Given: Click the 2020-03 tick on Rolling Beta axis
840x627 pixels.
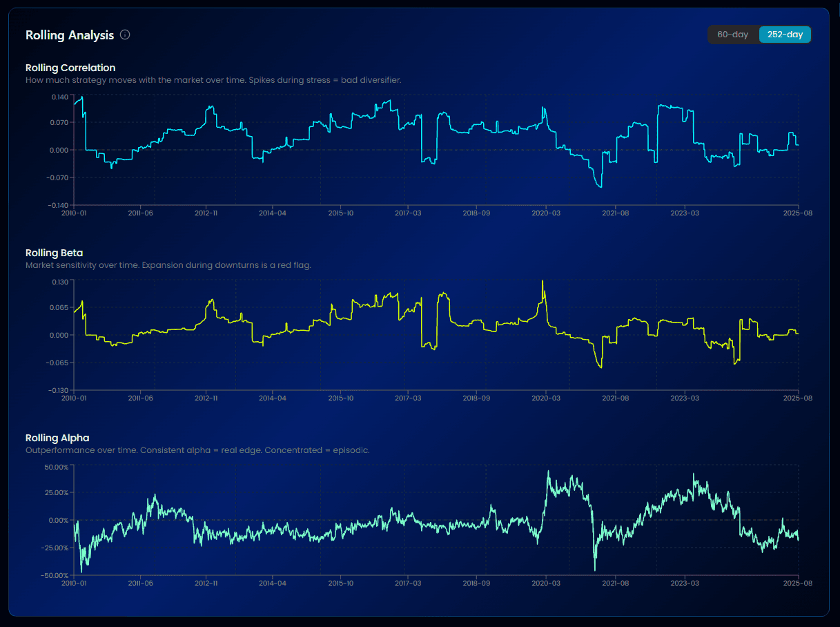Looking at the screenshot, I should [546, 398].
